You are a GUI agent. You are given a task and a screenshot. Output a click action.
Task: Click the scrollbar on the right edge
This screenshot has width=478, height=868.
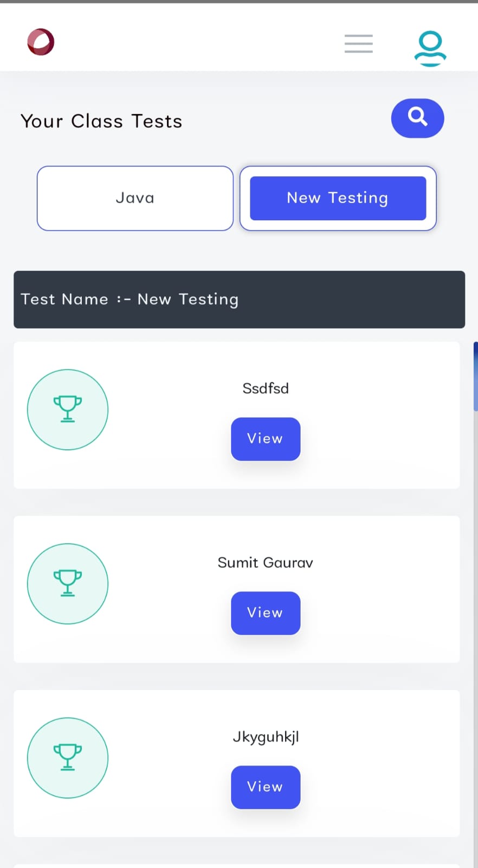coord(475,374)
